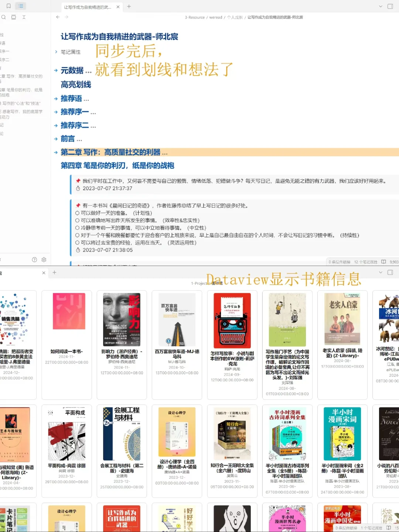This screenshot has width=399, height=532.
Task: Close the tab in the bottom pane
Action: click(44, 273)
